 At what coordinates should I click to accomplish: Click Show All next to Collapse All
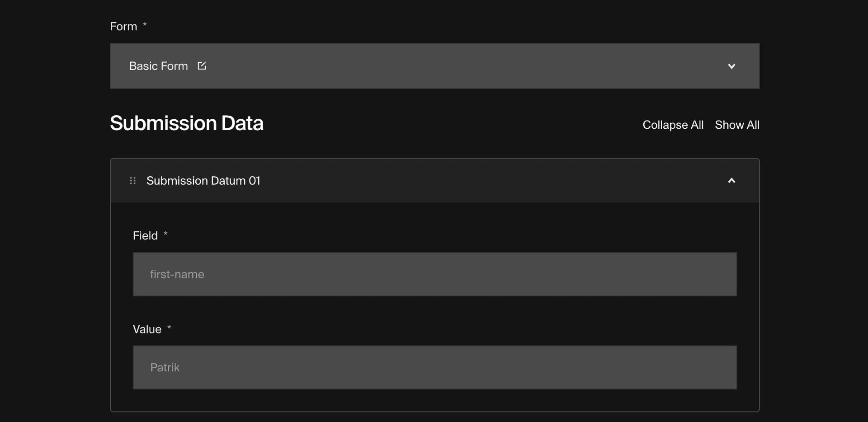coord(737,125)
